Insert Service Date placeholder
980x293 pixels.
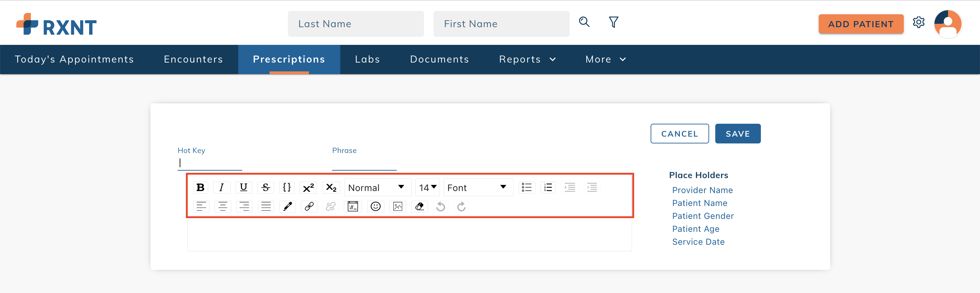(x=698, y=242)
